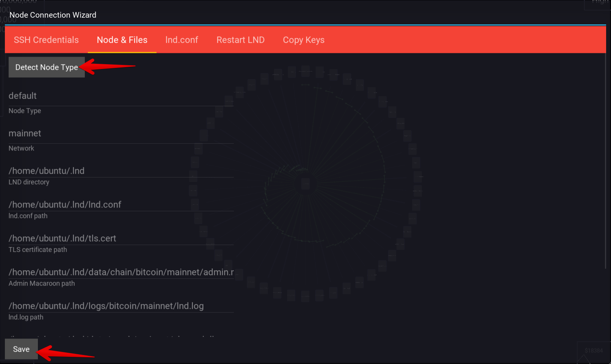The image size is (611, 364).
Task: Focus the lnd.log path input field
Action: (x=121, y=306)
